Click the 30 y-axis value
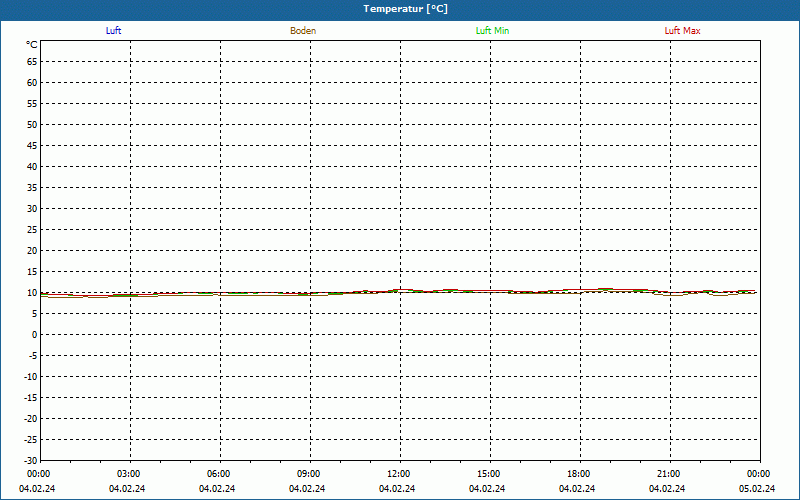800x500 pixels. [x=32, y=209]
